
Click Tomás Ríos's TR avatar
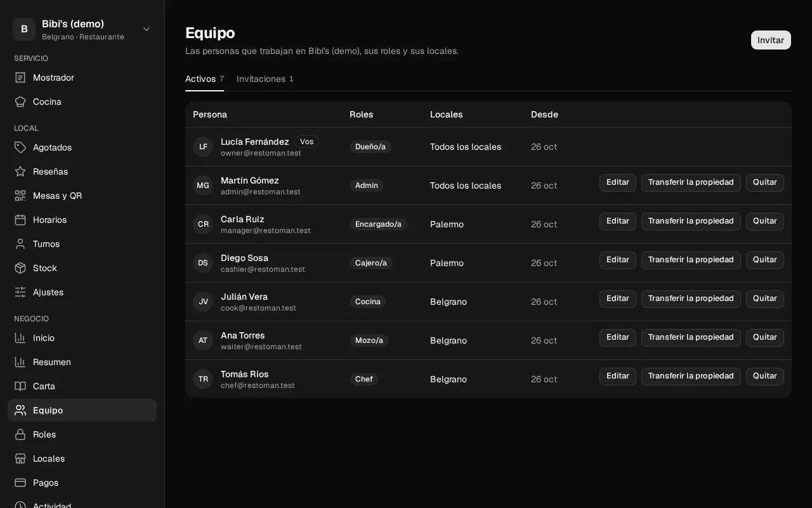(x=203, y=379)
